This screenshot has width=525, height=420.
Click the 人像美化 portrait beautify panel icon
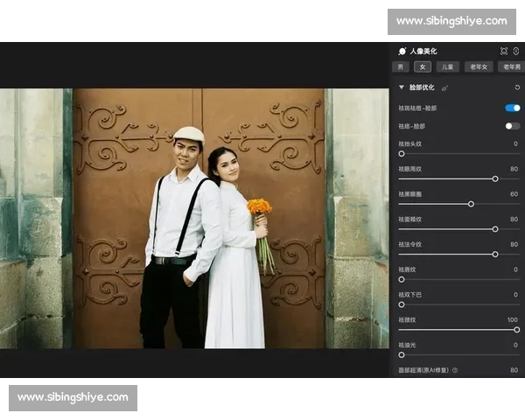[x=402, y=52]
